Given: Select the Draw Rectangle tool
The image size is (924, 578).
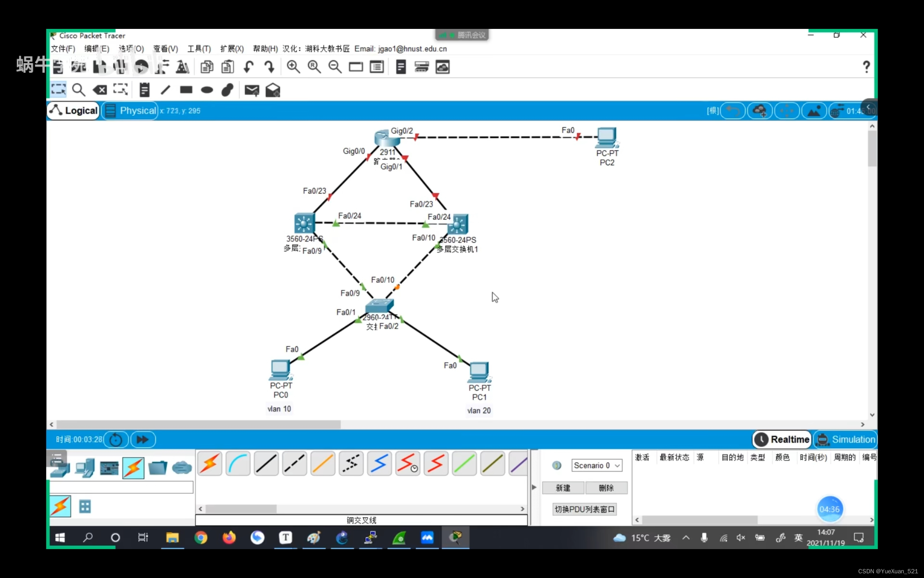Looking at the screenshot, I should [x=186, y=90].
